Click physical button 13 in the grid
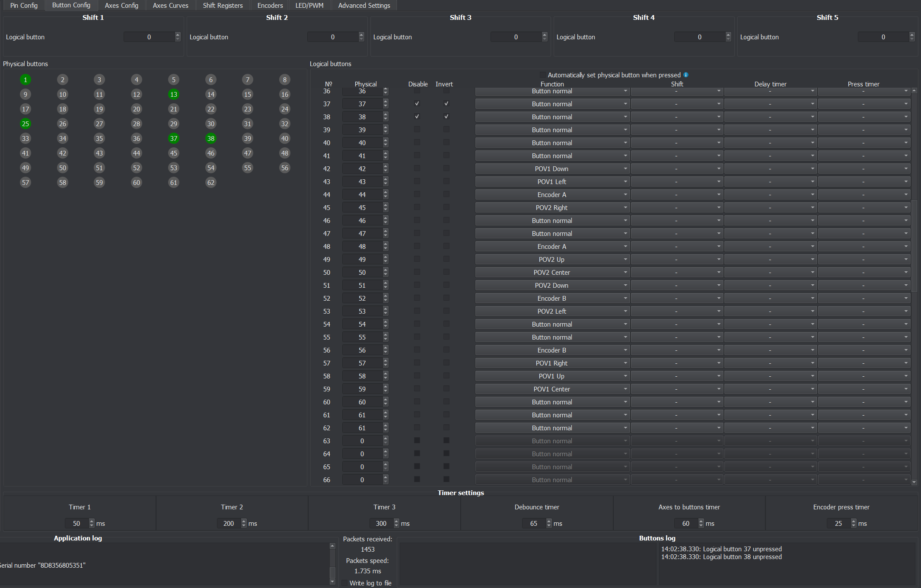Screen dimensions: 921x588 pyautogui.click(x=173, y=94)
